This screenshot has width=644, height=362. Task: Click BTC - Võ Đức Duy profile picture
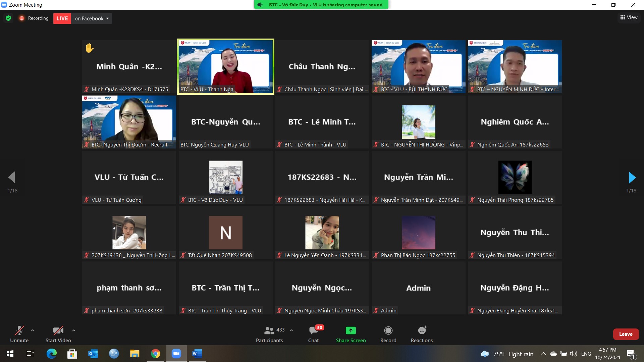tap(226, 177)
